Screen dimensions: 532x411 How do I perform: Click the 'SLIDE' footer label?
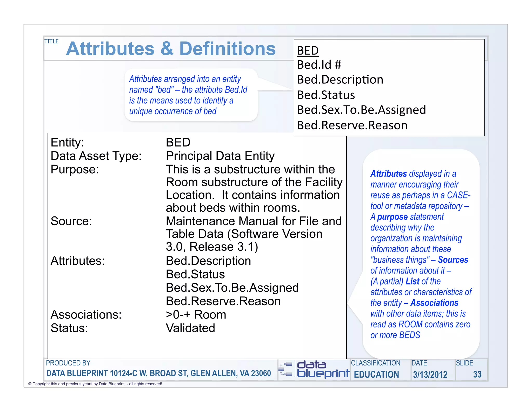pyautogui.click(x=464, y=363)
